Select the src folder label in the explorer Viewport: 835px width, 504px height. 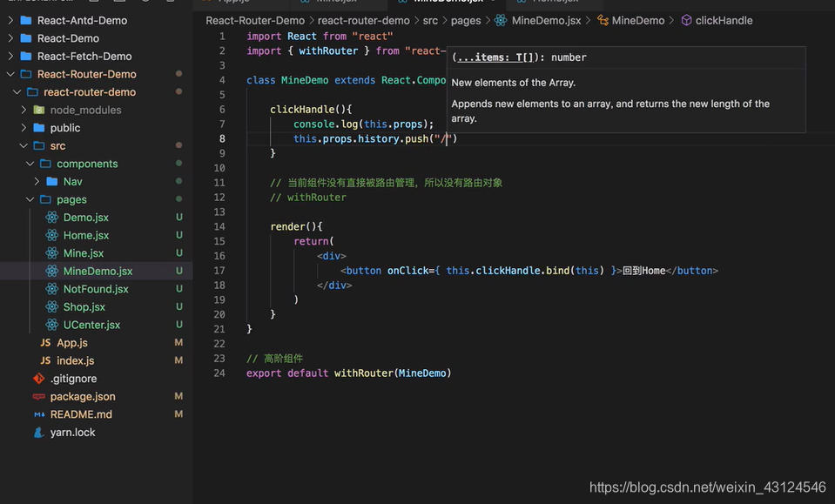pos(58,146)
